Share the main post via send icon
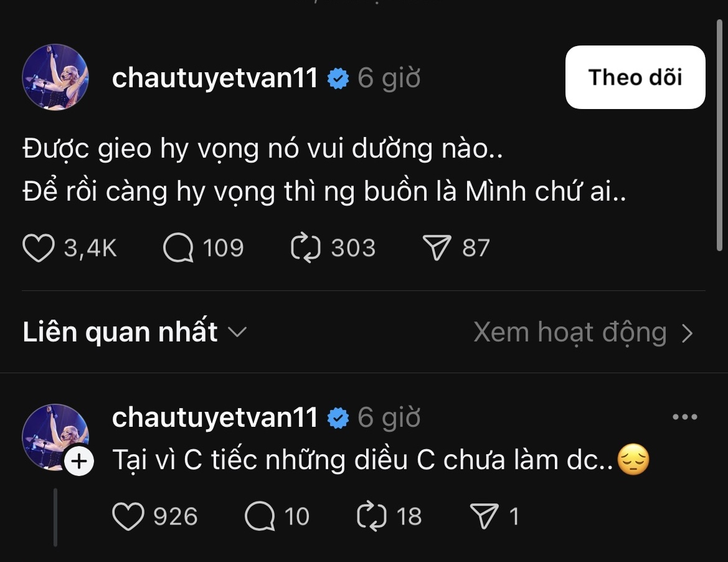Image resolution: width=728 pixels, height=562 pixels. tap(436, 248)
